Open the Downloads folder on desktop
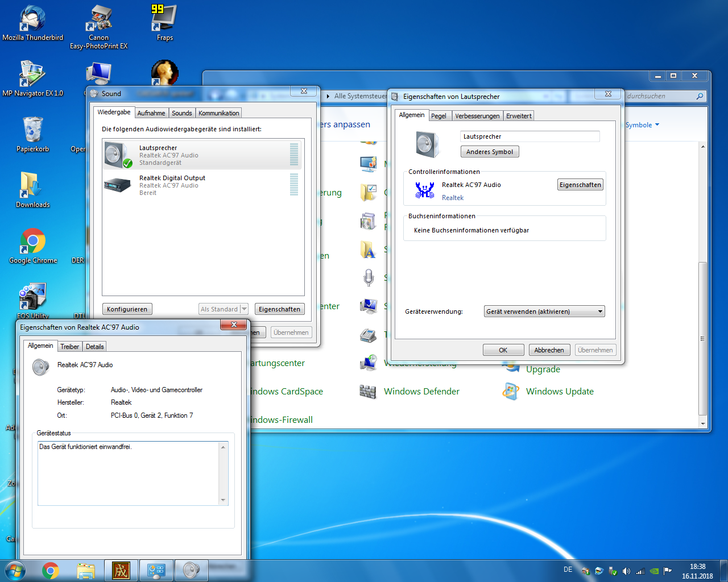 tap(32, 190)
